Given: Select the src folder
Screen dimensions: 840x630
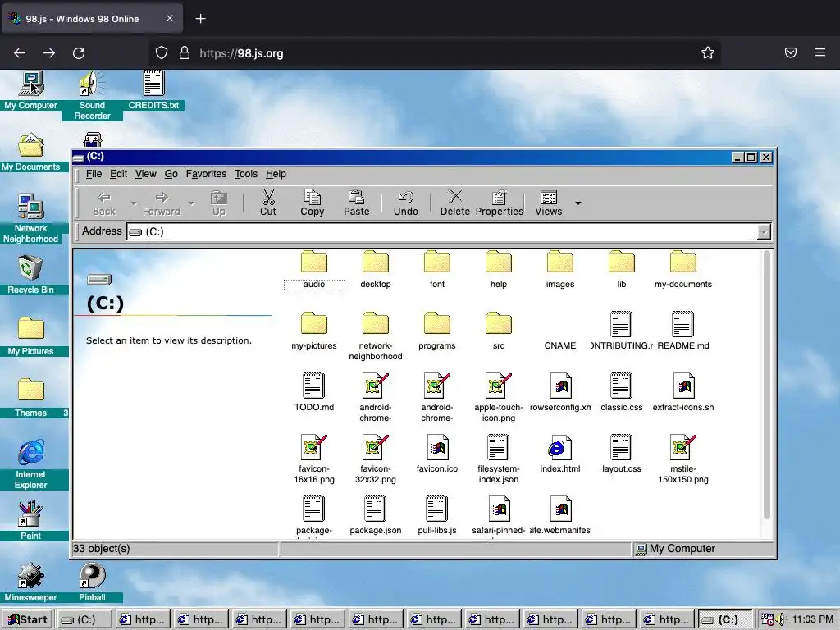Looking at the screenshot, I should click(x=499, y=331).
